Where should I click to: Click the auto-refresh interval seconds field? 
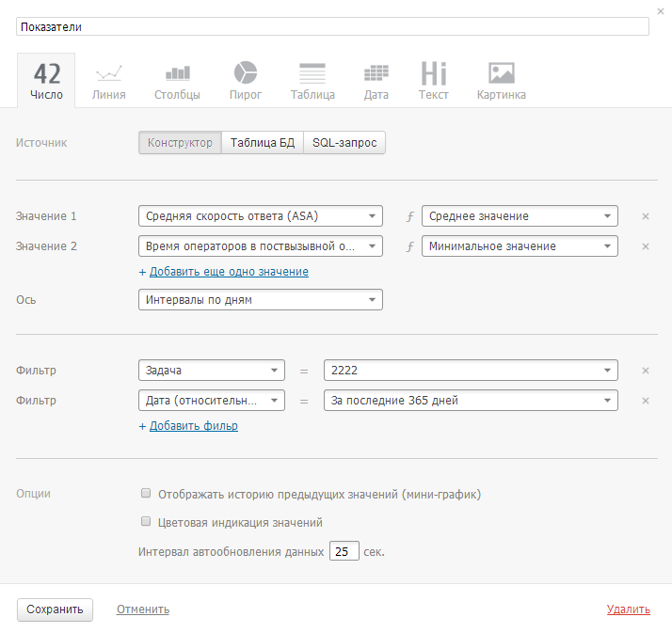(x=344, y=552)
